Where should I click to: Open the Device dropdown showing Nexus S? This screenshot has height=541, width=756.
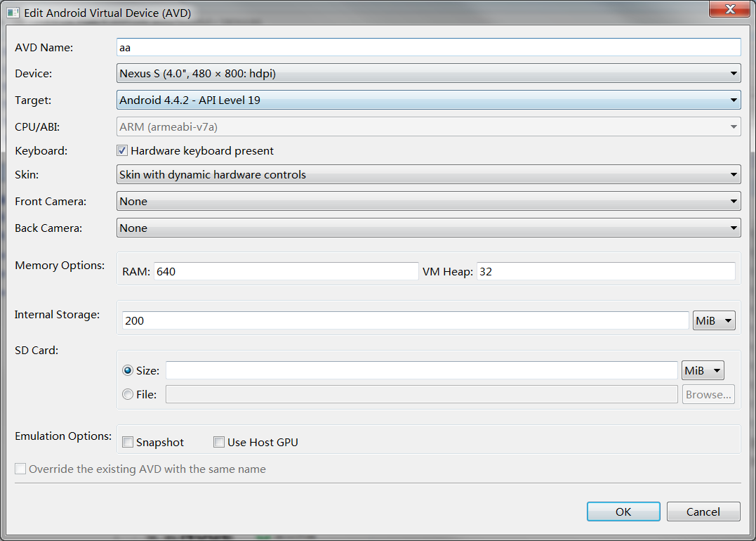pyautogui.click(x=428, y=73)
